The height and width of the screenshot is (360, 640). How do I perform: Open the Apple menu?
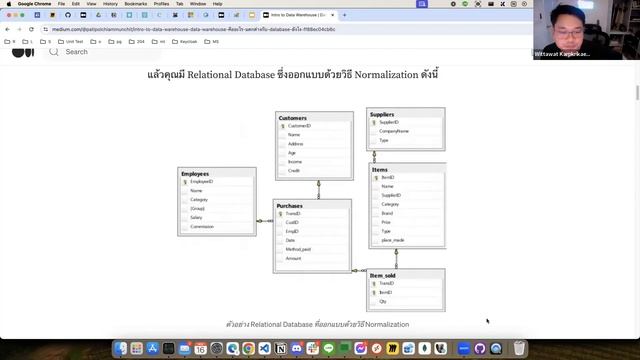[x=9, y=4]
